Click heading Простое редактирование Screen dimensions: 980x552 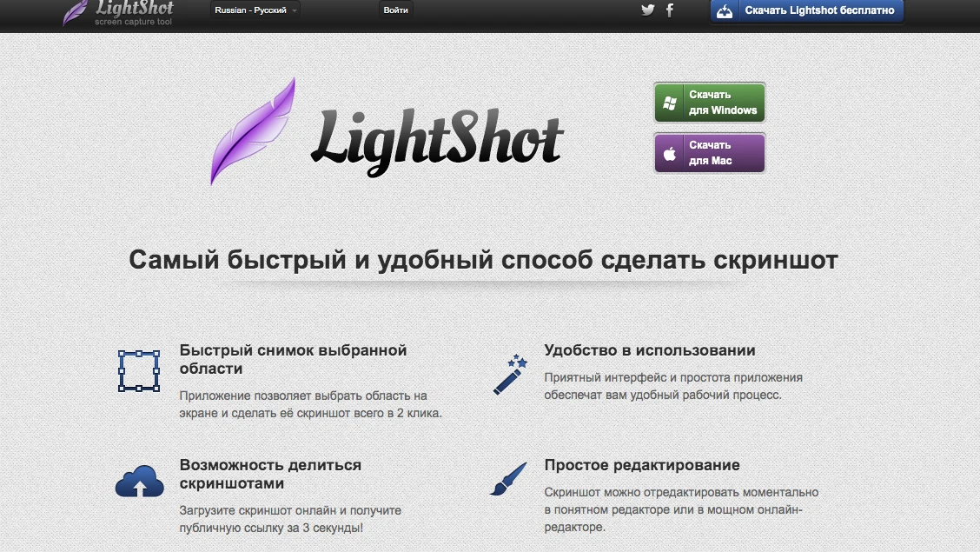pyautogui.click(x=642, y=465)
